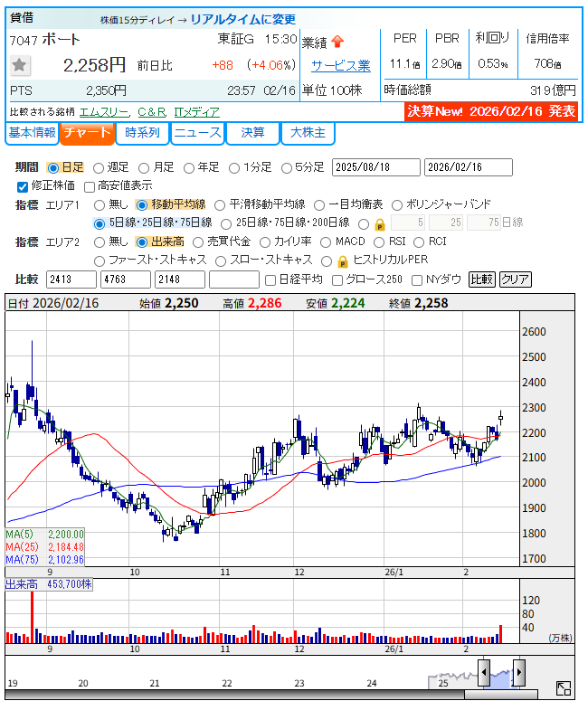
Task: Choose 25日線・75日線・200日線 moving averages
Action: click(226, 223)
